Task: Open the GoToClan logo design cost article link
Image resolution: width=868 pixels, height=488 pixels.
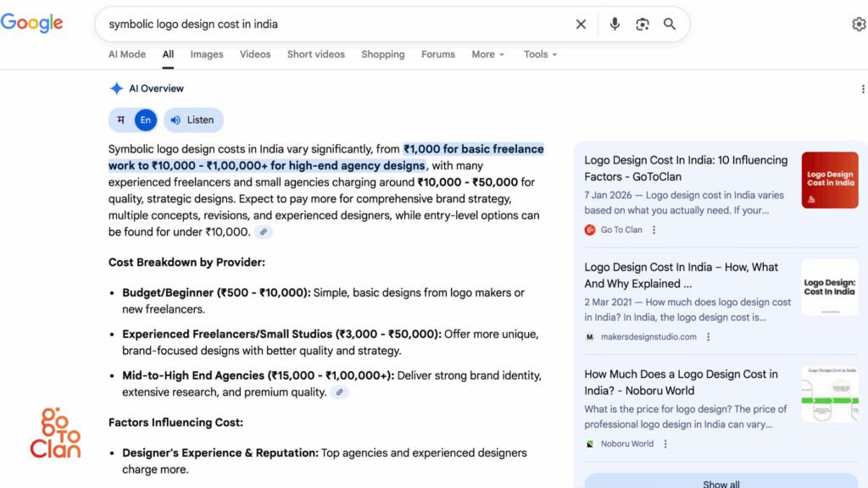Action: coord(685,168)
